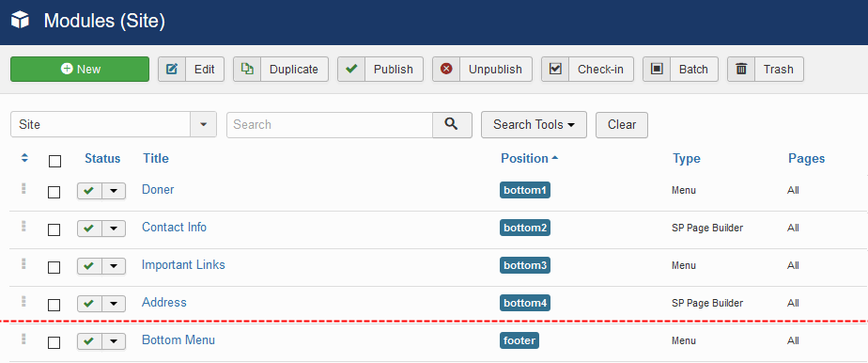Click the green Publish checkmark icon
The height and width of the screenshot is (363, 868).
pos(351,70)
